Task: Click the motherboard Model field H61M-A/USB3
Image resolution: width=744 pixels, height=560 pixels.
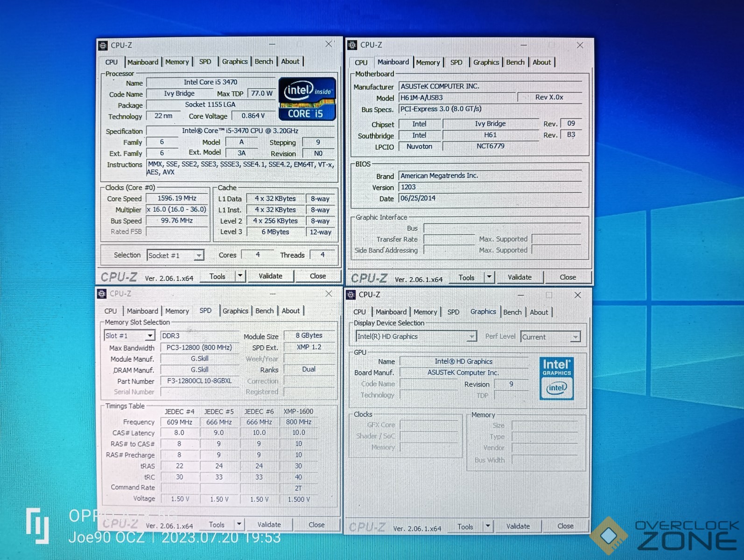Action: 457,98
